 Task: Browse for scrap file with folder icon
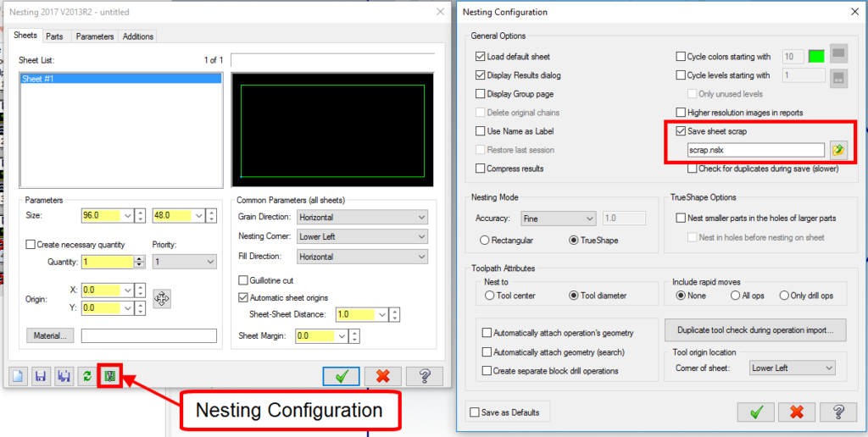tap(838, 149)
